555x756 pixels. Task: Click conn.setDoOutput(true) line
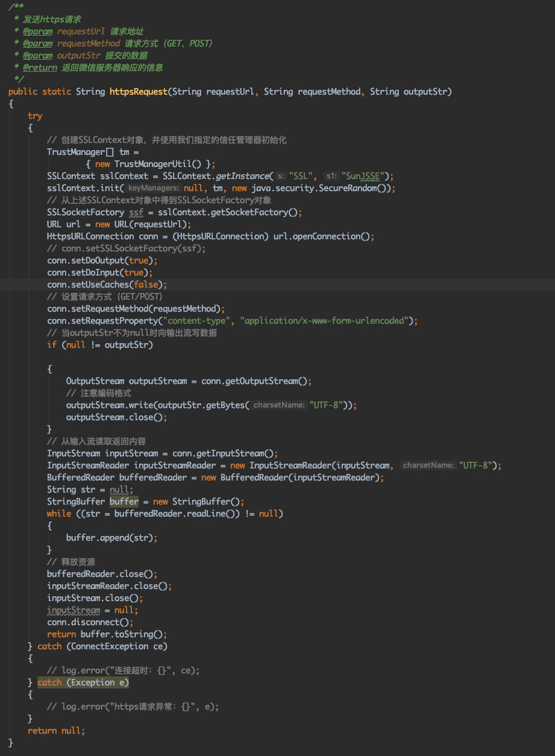[102, 260]
